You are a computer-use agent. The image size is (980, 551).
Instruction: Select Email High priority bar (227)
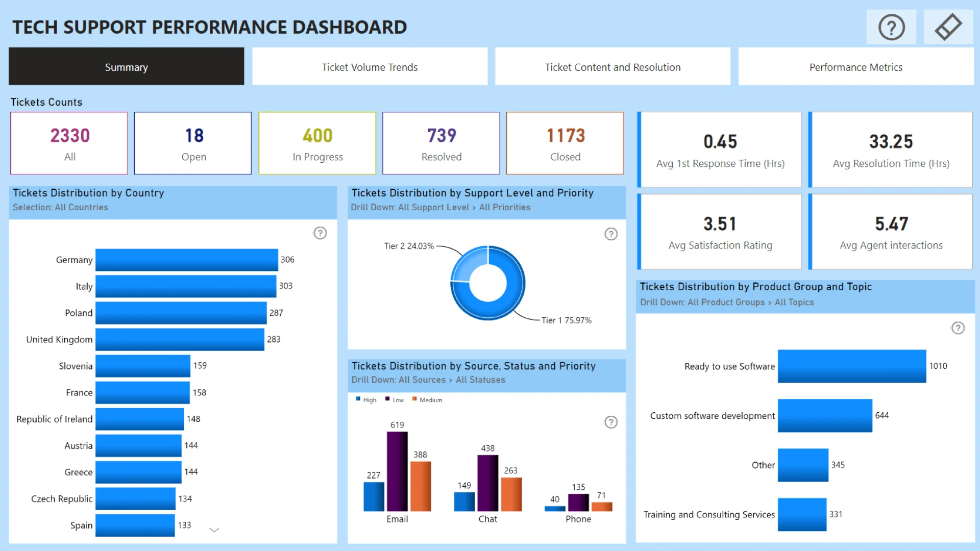click(x=374, y=496)
